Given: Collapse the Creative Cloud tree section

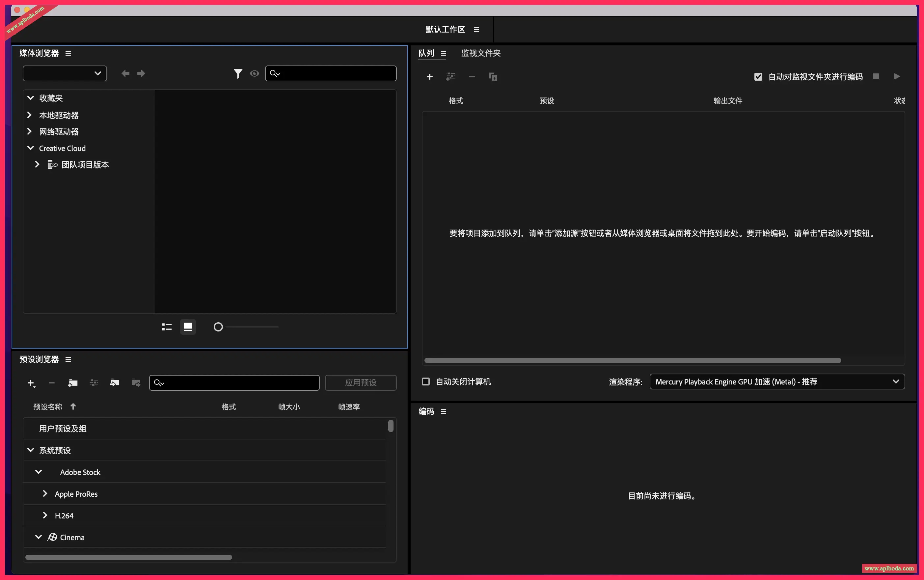Looking at the screenshot, I should coord(30,148).
